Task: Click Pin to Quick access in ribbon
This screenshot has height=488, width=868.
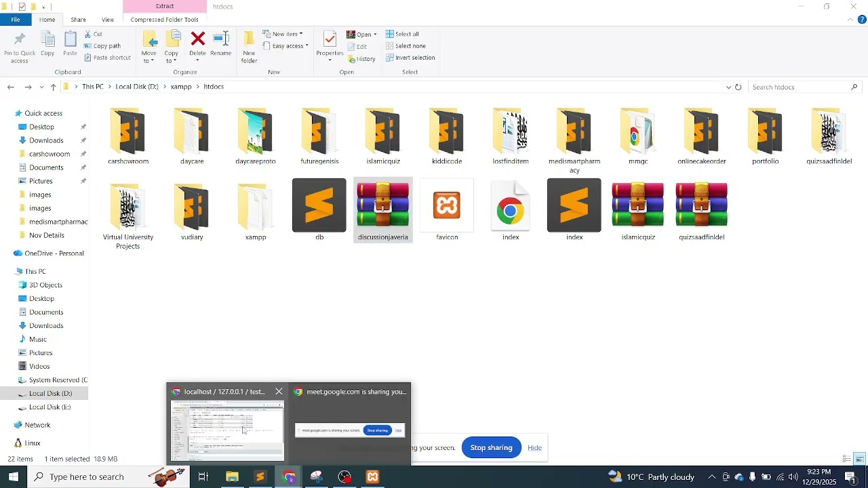Action: pos(19,47)
